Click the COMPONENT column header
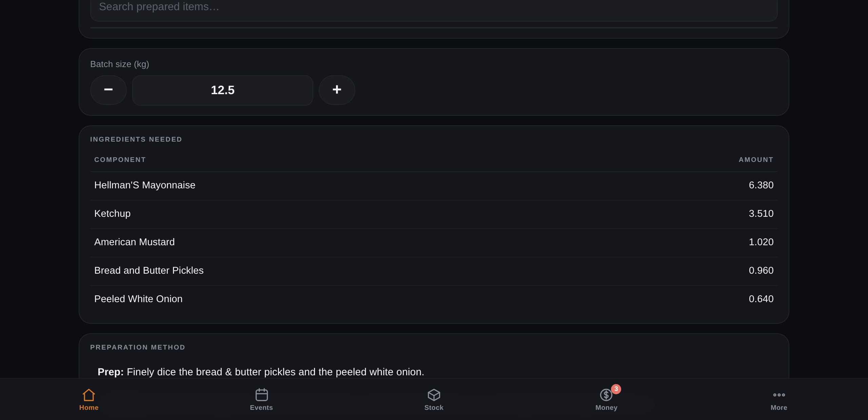Viewport: 868px width, 420px height. (120, 160)
